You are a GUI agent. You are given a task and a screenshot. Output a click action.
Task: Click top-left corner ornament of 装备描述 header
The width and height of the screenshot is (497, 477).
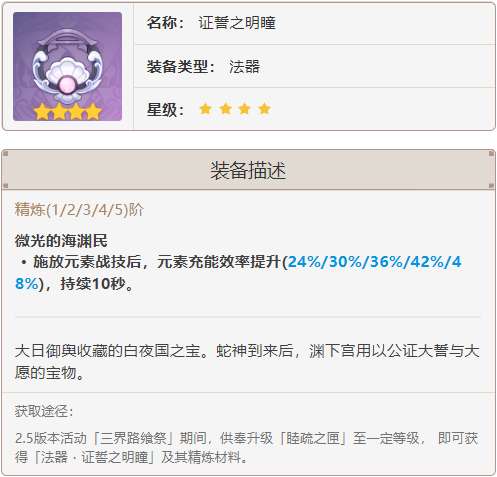coord(5,154)
